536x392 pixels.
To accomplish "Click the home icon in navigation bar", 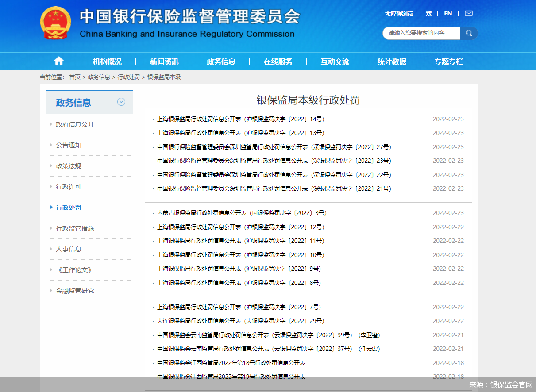I will (59, 61).
